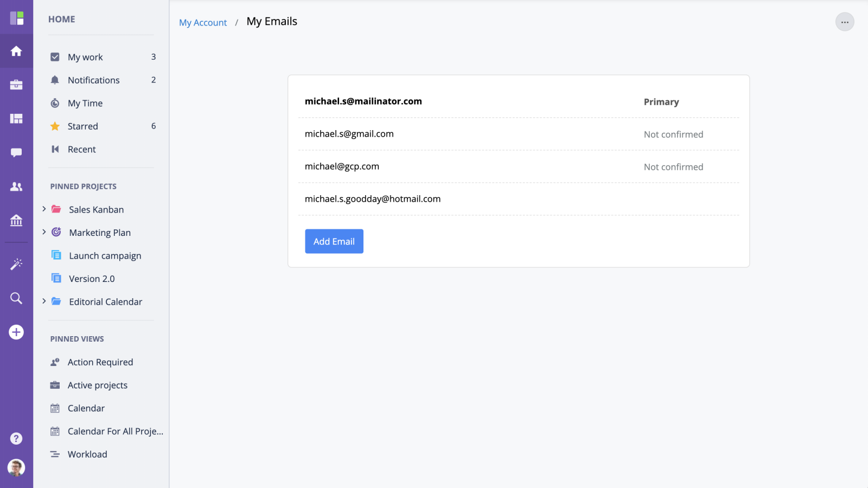Open the Calendar pinned view
The image size is (868, 488).
point(86,408)
